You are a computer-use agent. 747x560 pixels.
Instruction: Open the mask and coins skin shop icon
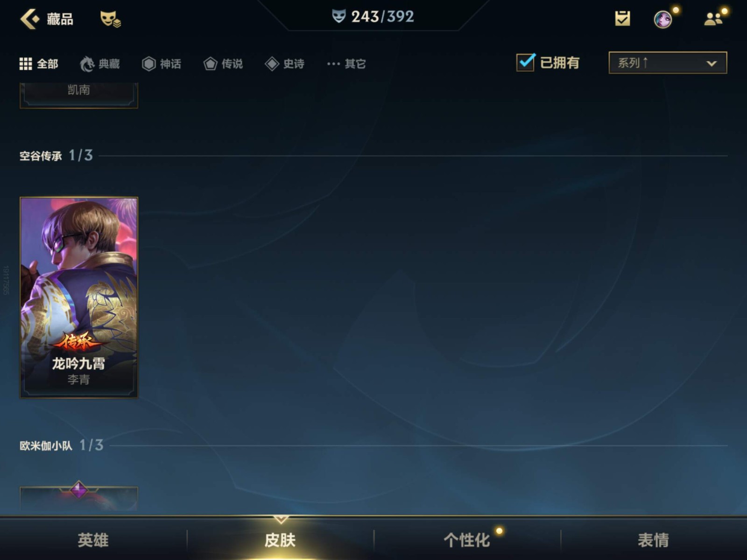coord(111,19)
